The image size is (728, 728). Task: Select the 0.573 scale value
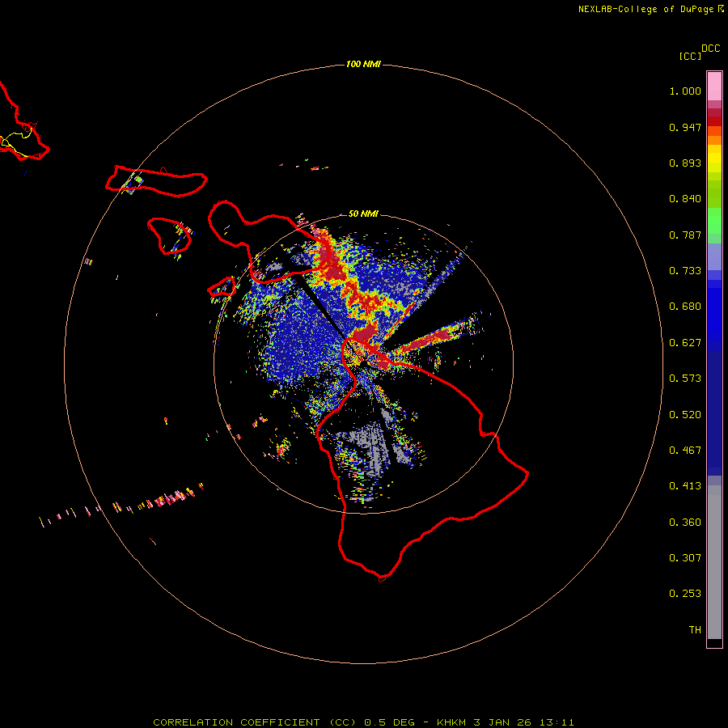(x=685, y=379)
